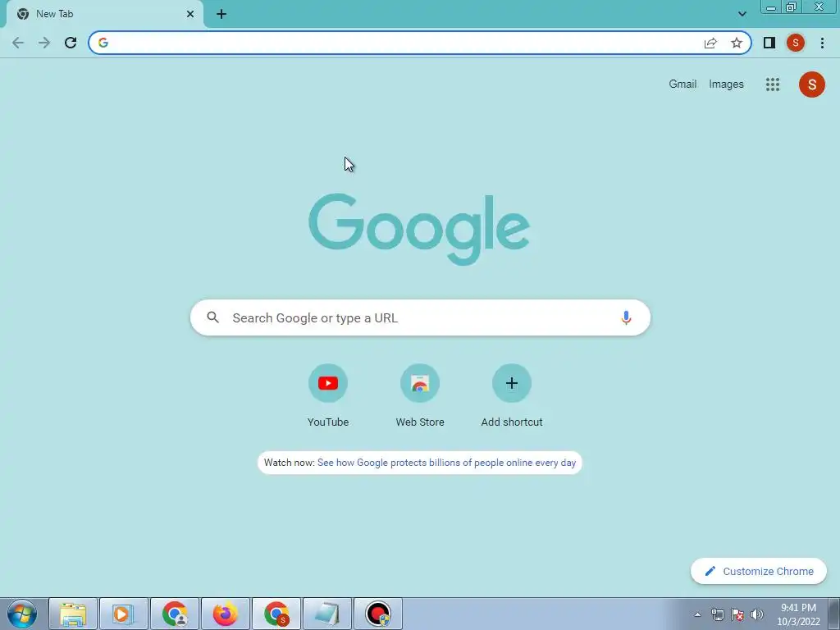
Task: Open the Google apps grid
Action: 773,84
